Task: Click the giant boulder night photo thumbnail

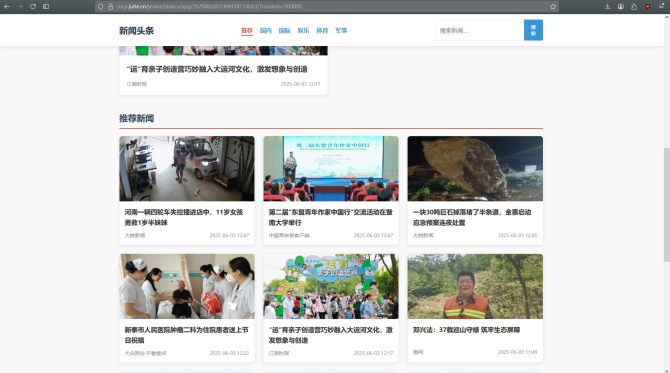Action: point(475,168)
